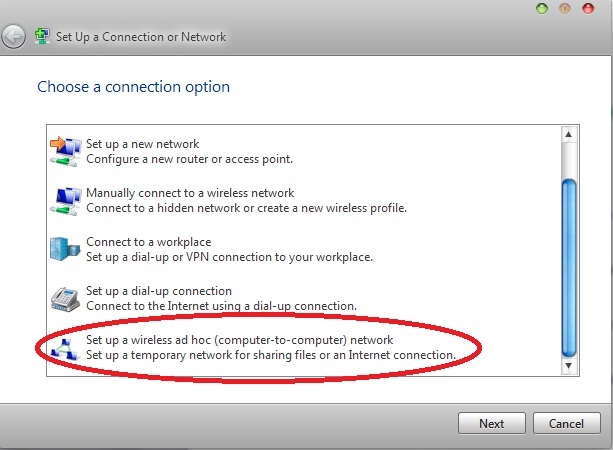
Task: Choose 'Set up a dial-up connection'
Action: 305,298
